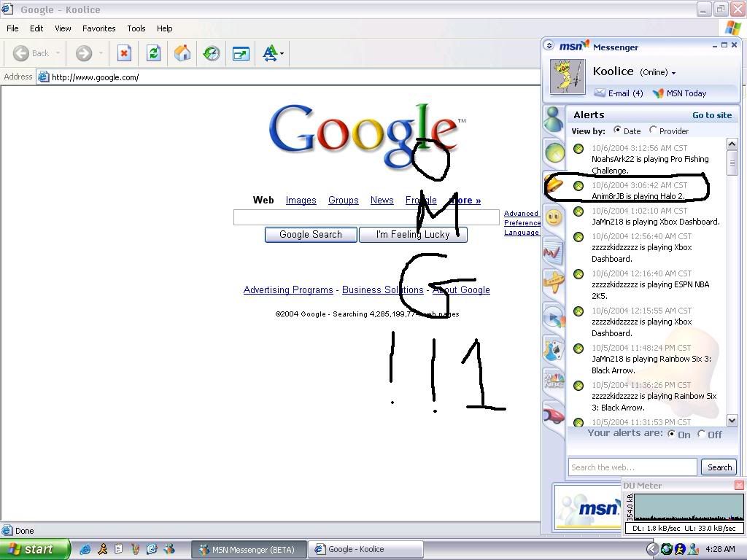Open the News link on Google

[x=382, y=201]
